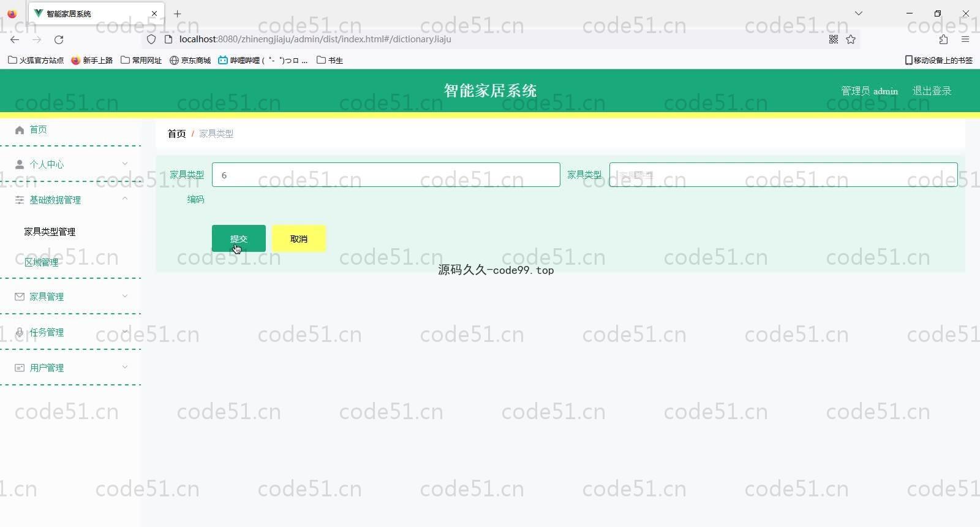Click 退出登录 to log out

coord(932,91)
